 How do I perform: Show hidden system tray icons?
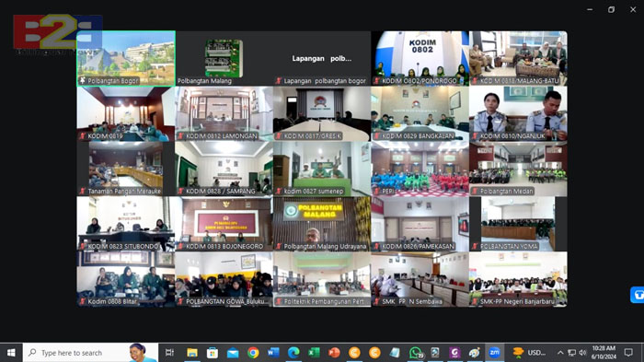(x=560, y=353)
